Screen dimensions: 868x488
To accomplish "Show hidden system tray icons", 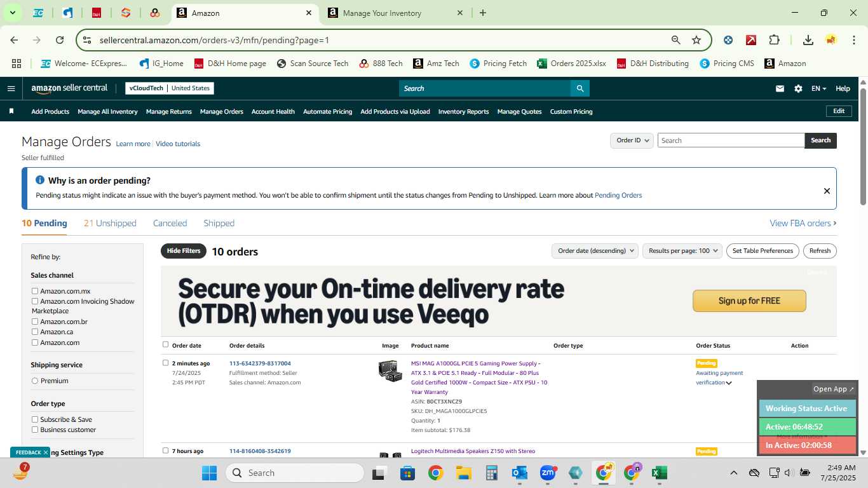I will (734, 473).
